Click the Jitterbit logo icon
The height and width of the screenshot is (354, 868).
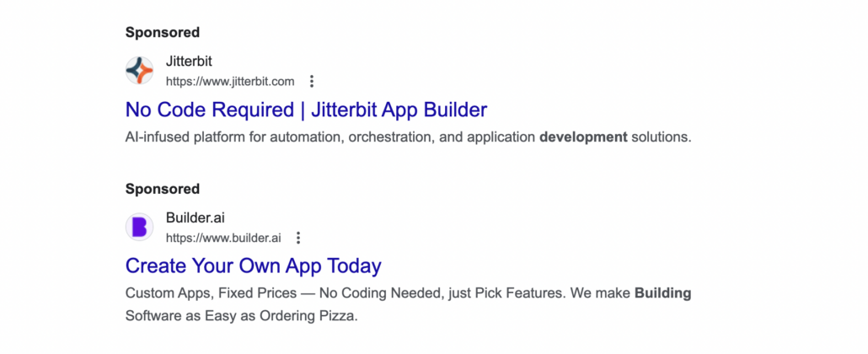pyautogui.click(x=140, y=71)
